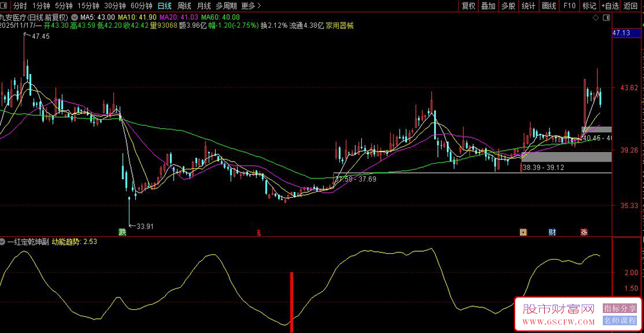Expand the 一红定乾坤副 indicator dropdown arrow
644x333 pixels.
pyautogui.click(x=3, y=242)
